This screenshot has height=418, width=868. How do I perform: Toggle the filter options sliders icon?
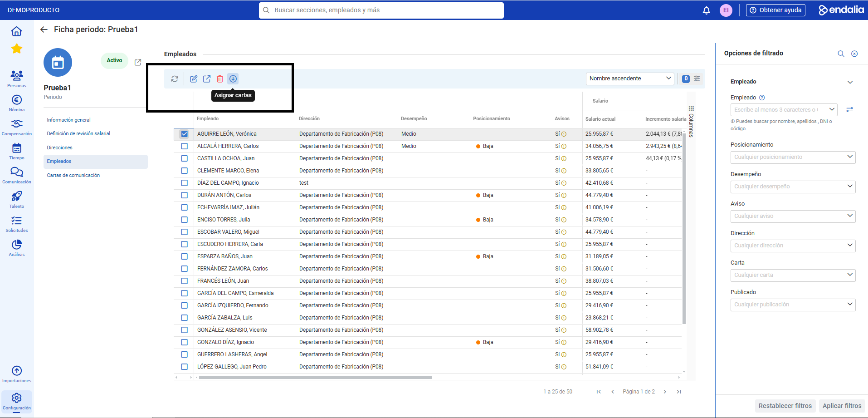point(697,79)
